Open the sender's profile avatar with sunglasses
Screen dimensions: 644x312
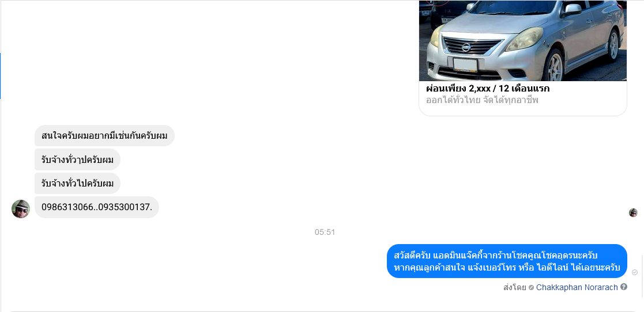pos(21,209)
